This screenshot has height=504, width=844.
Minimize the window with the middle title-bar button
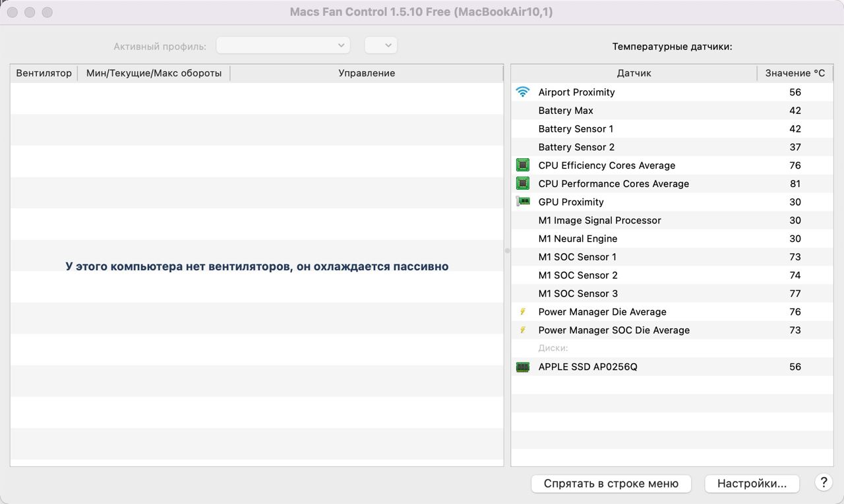click(x=30, y=13)
